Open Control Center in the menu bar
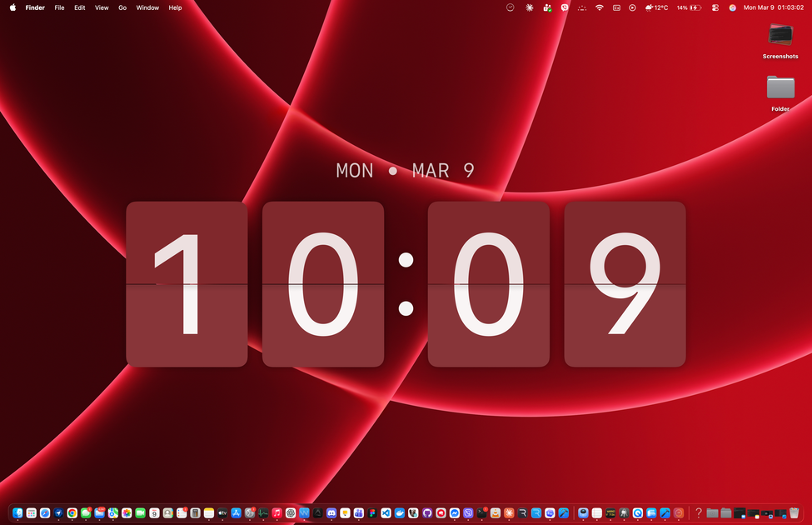 point(715,7)
